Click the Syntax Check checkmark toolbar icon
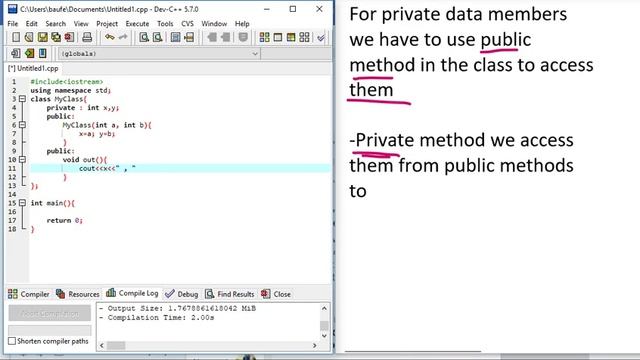Viewport: 640px width, 360px height. pyautogui.click(x=321, y=38)
